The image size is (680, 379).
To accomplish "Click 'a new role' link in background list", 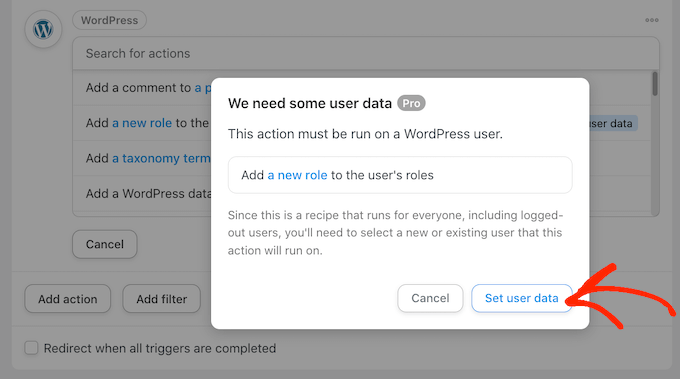I will [142, 123].
